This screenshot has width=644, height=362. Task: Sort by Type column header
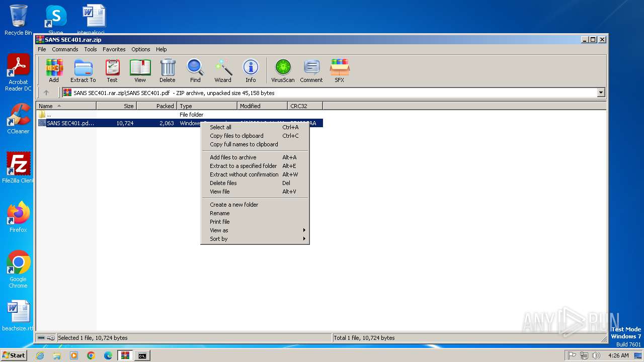tap(207, 106)
